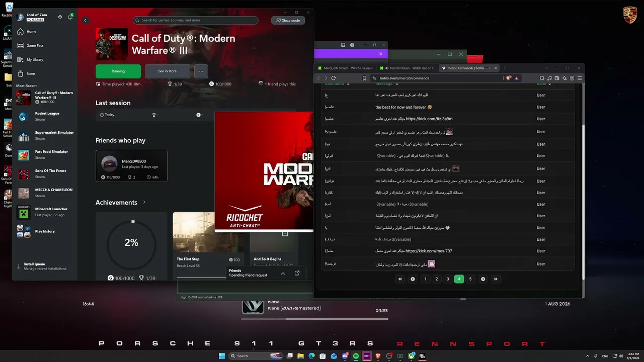Expand the Achievements section arrow
Viewport: 644px width, 362px height.
click(x=144, y=203)
